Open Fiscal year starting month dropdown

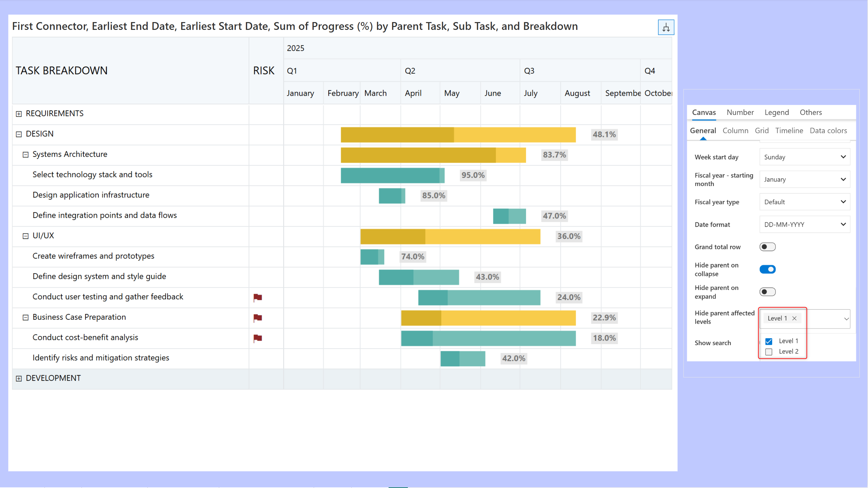804,180
